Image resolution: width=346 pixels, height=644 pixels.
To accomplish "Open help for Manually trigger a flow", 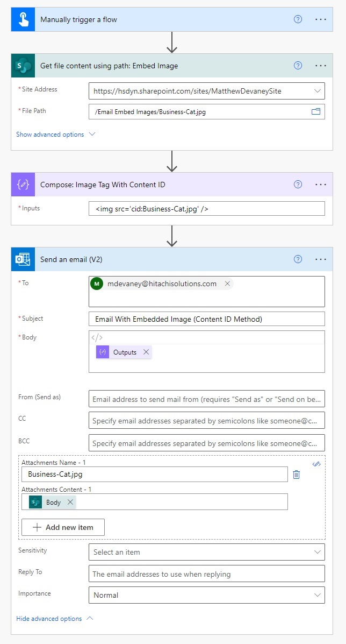I will 298,19.
